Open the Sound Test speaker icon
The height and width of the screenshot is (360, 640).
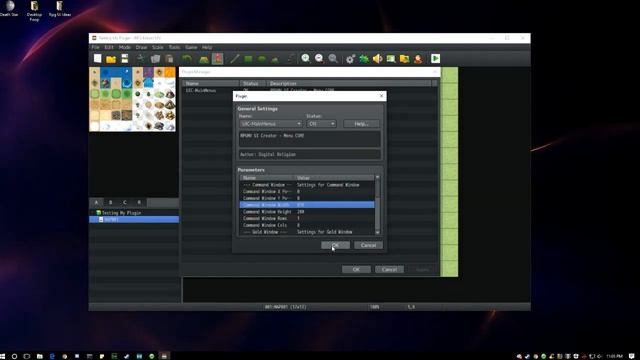point(378,59)
